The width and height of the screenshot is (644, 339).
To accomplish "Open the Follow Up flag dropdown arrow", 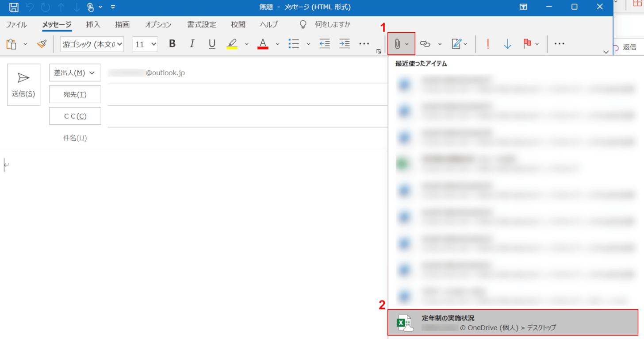I will [x=537, y=44].
